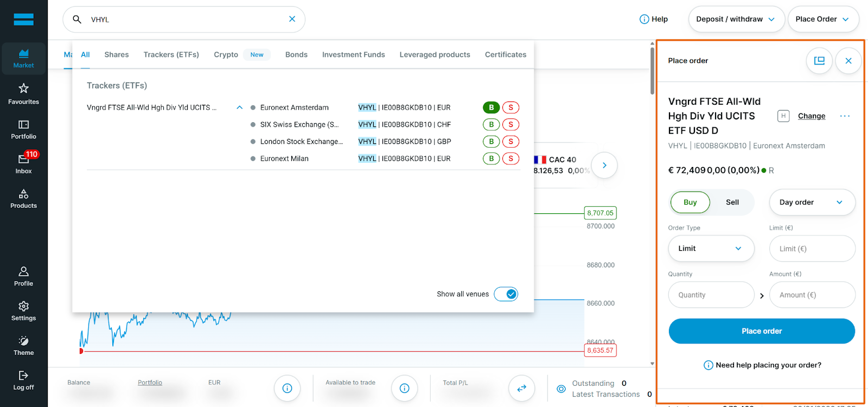Open Limit order type dropdown
Image resolution: width=868 pixels, height=407 pixels.
pos(711,249)
